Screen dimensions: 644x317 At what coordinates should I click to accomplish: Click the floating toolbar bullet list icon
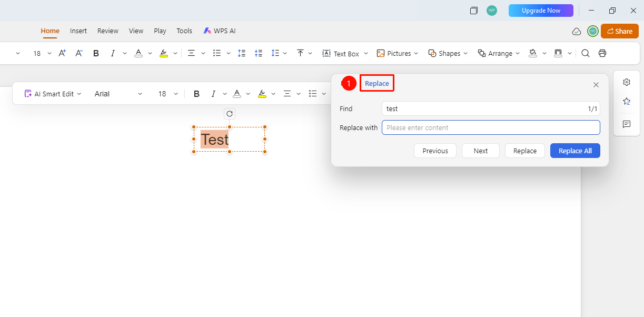[313, 94]
